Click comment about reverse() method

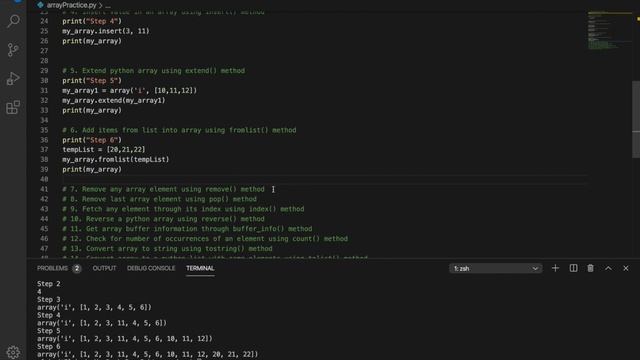pyautogui.click(x=163, y=219)
